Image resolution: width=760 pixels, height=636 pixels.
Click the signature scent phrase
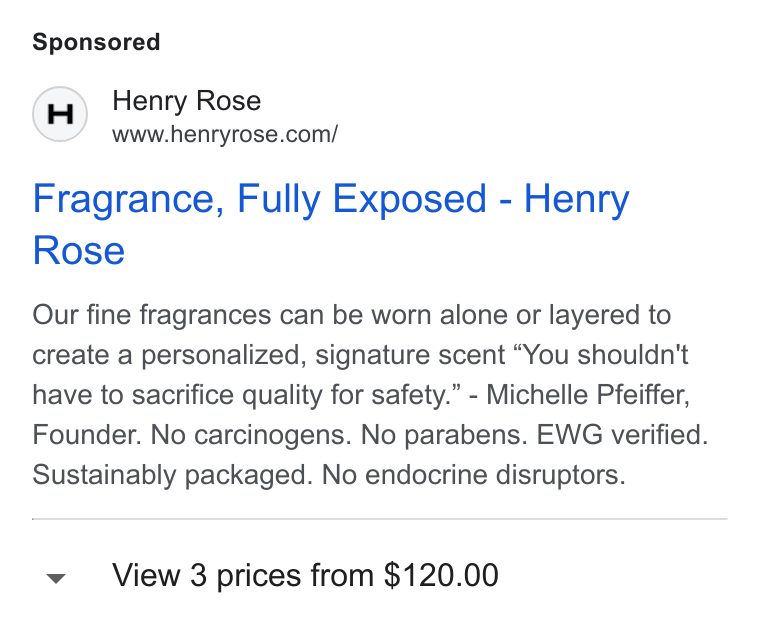click(x=411, y=355)
